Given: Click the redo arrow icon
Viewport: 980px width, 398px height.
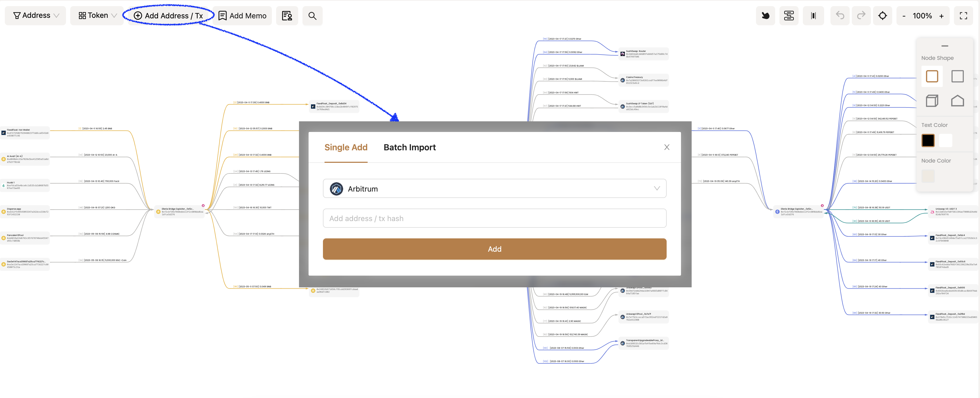Looking at the screenshot, I should (x=861, y=16).
